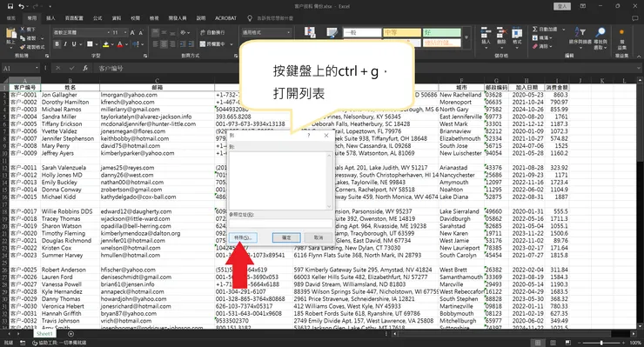Open the 公式 (Formulas) tab

(x=97, y=18)
